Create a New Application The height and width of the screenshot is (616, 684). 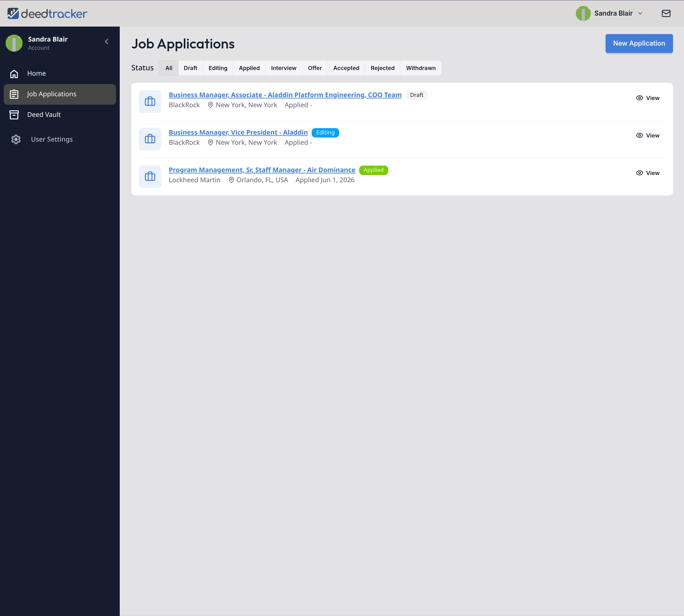click(639, 43)
